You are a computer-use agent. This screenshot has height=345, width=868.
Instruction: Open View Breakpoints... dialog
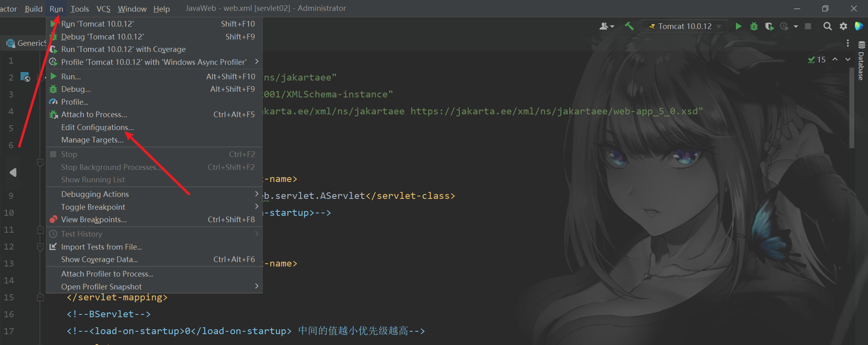click(x=154, y=219)
